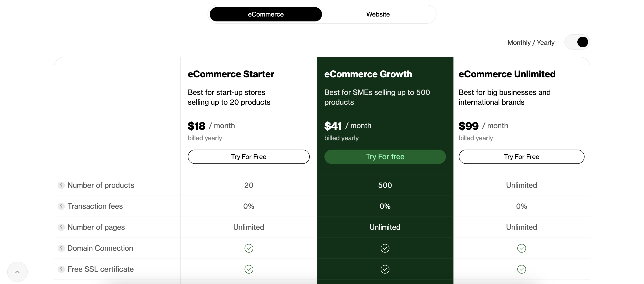Viewport: 644px width, 284px height.
Task: Select the eCommerce plans tab
Action: pos(266,14)
